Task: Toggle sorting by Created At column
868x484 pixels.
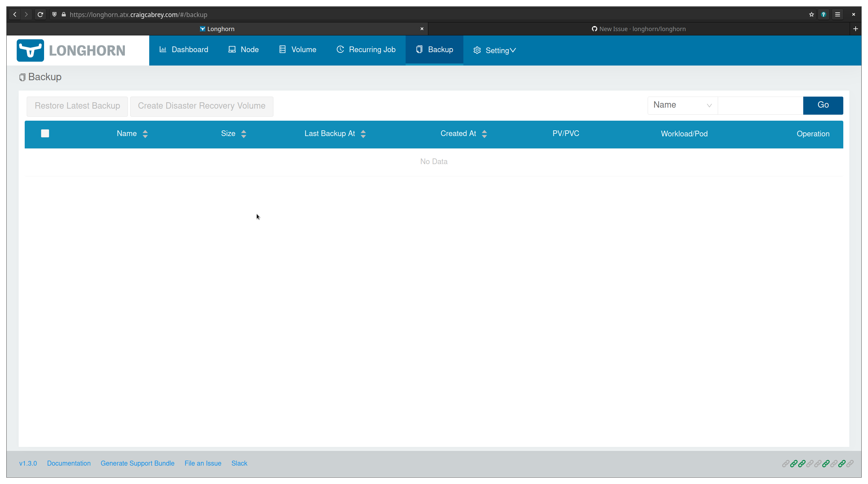Action: coord(484,134)
